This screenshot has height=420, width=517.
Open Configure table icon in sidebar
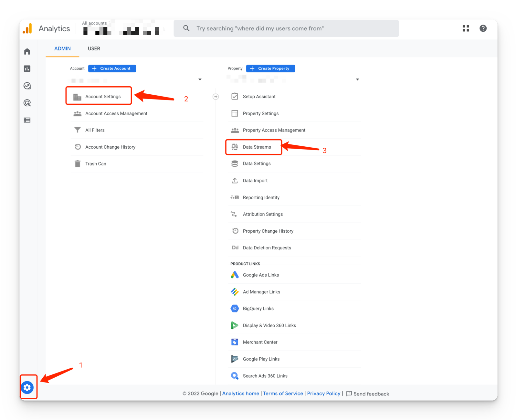27,120
